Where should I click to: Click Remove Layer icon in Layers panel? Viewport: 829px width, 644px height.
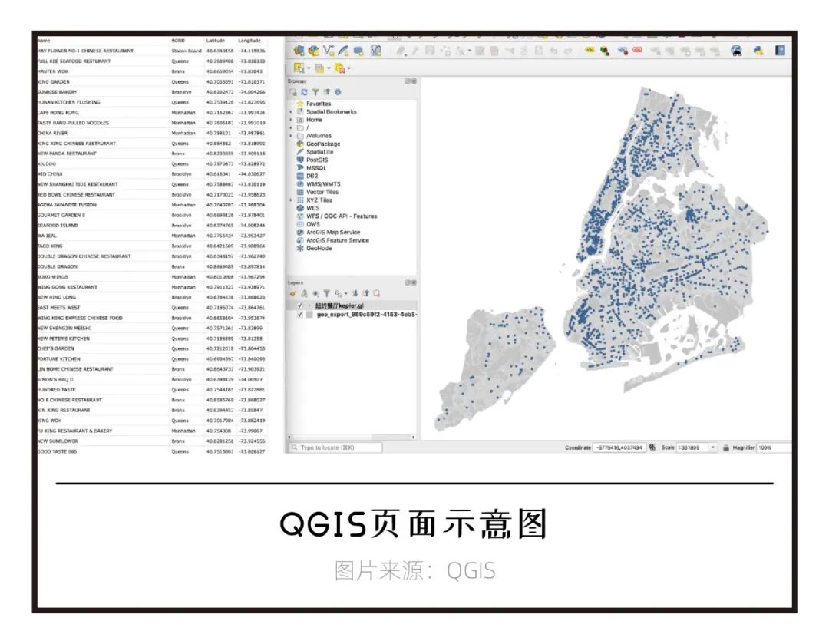coord(377,293)
